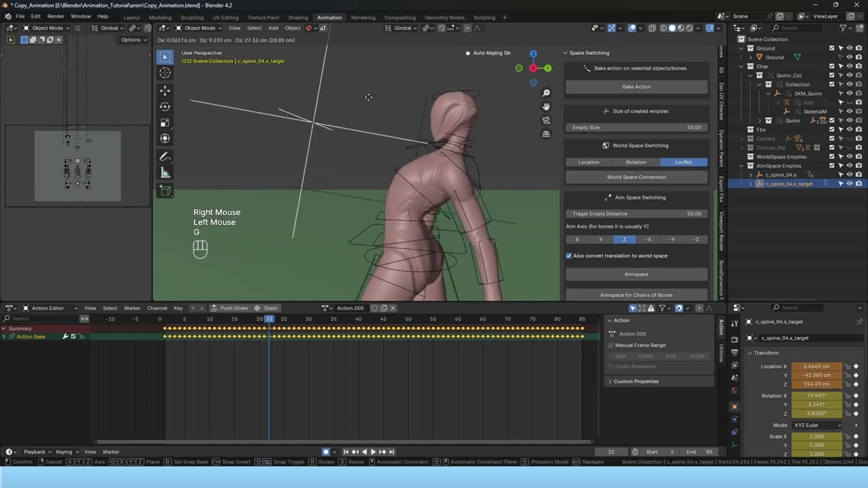Expand Clothes_Rig collection in outliner

[x=741, y=148]
